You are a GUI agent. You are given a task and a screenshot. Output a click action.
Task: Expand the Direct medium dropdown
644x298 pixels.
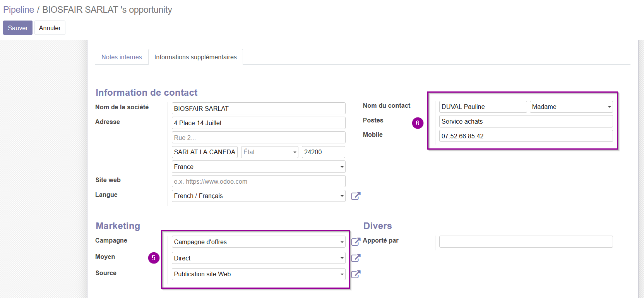point(259,258)
